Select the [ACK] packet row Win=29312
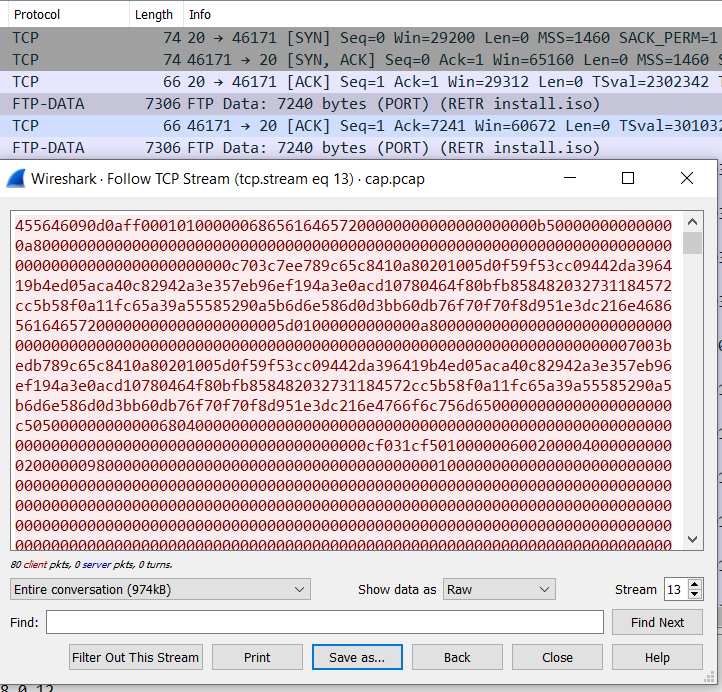Screen dimensions: 722x692 [361, 82]
